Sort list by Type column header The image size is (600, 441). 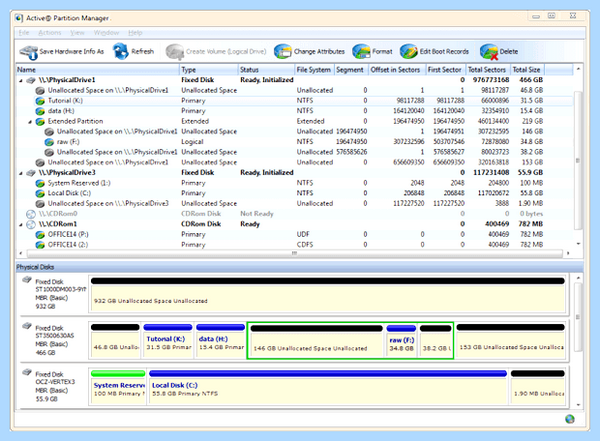click(x=209, y=70)
